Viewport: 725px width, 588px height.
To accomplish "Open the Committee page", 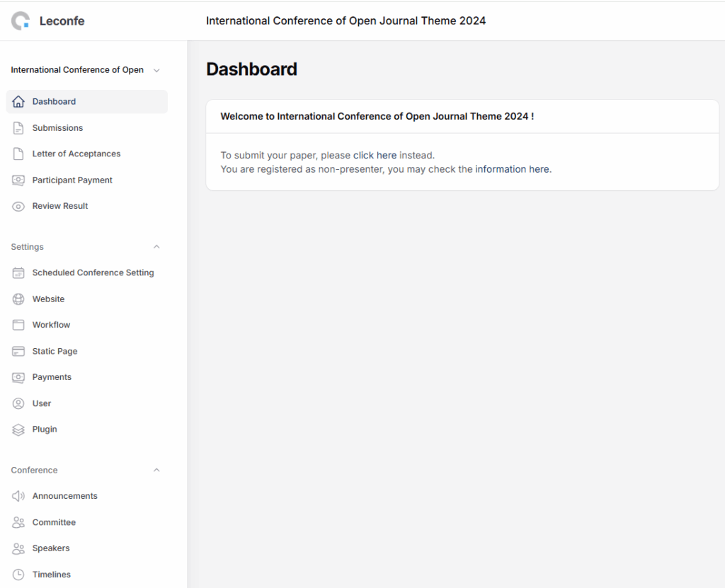I will click(x=54, y=522).
